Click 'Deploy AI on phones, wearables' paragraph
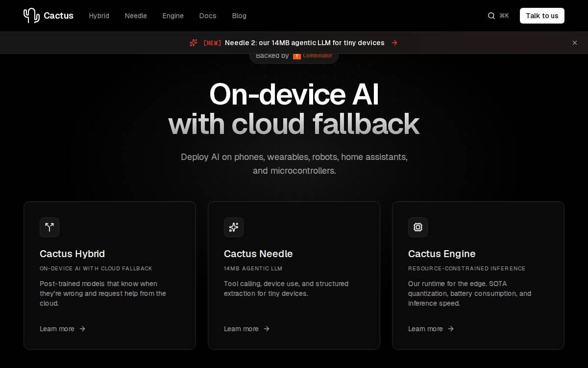 [x=294, y=164]
